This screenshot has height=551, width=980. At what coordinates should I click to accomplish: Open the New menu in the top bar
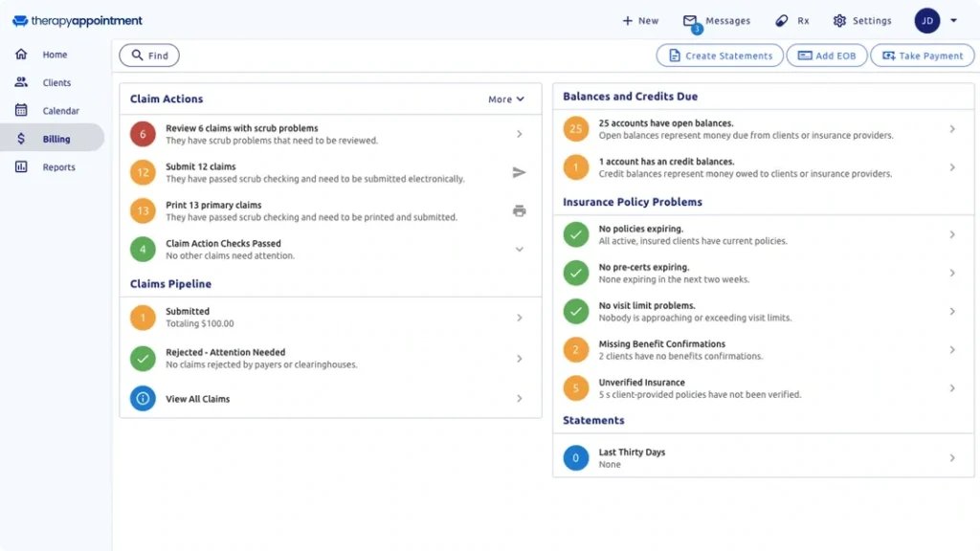(639, 20)
